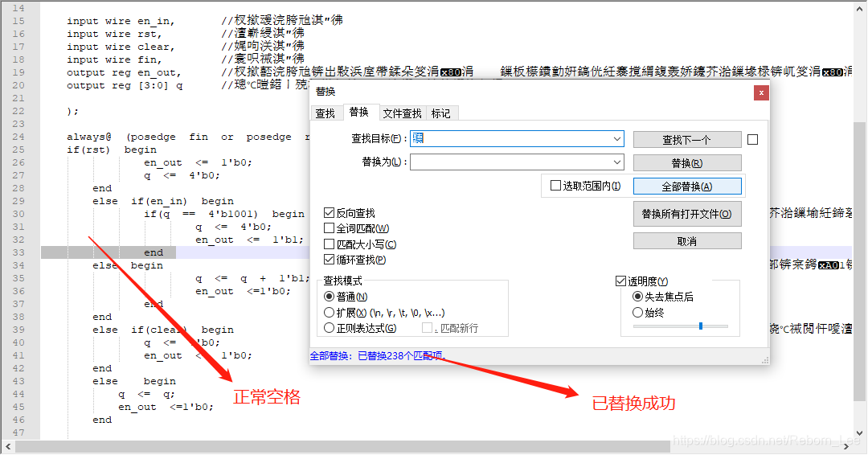868x455 pixels.
Task: Select the 普通(N) search mode
Action: coord(329,297)
